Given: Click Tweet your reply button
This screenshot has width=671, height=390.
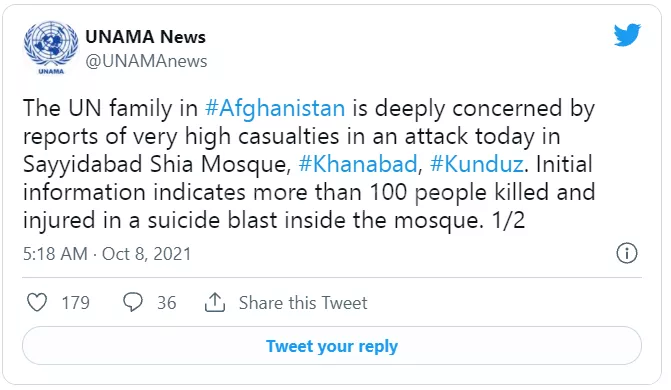Looking at the screenshot, I should click(332, 346).
